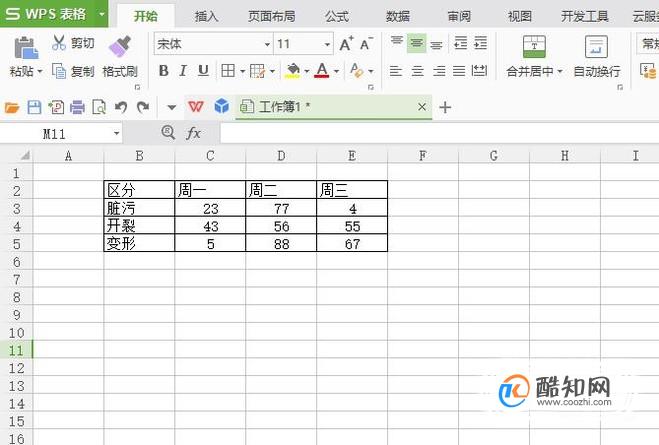The width and height of the screenshot is (659, 445).
Task: Expand the font color dropdown arrow
Action: tap(336, 71)
